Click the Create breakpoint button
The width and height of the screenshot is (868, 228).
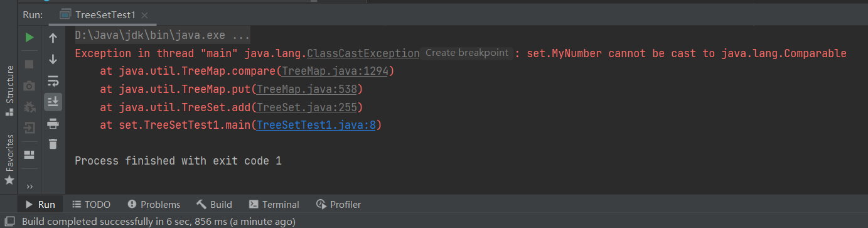click(466, 53)
